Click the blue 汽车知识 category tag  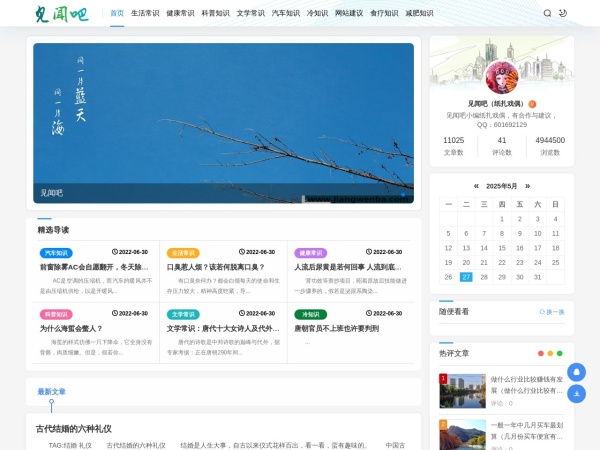56,253
